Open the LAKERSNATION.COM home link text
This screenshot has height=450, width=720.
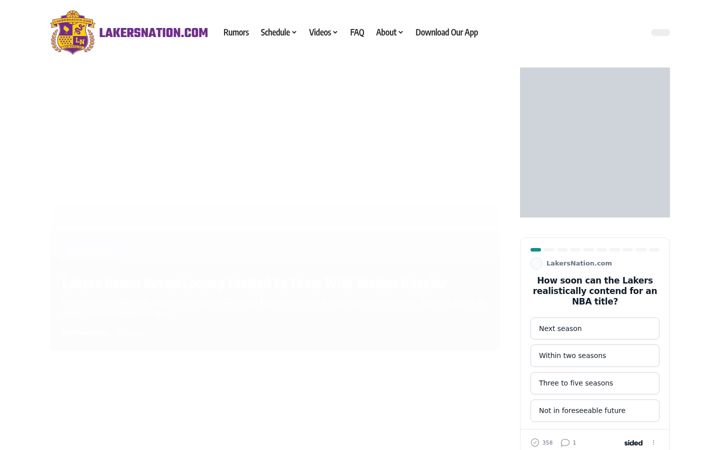click(153, 33)
